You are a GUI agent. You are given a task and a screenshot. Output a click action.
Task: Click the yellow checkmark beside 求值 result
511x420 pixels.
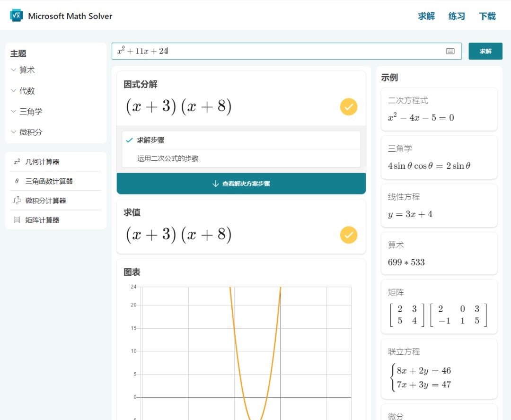coord(349,235)
